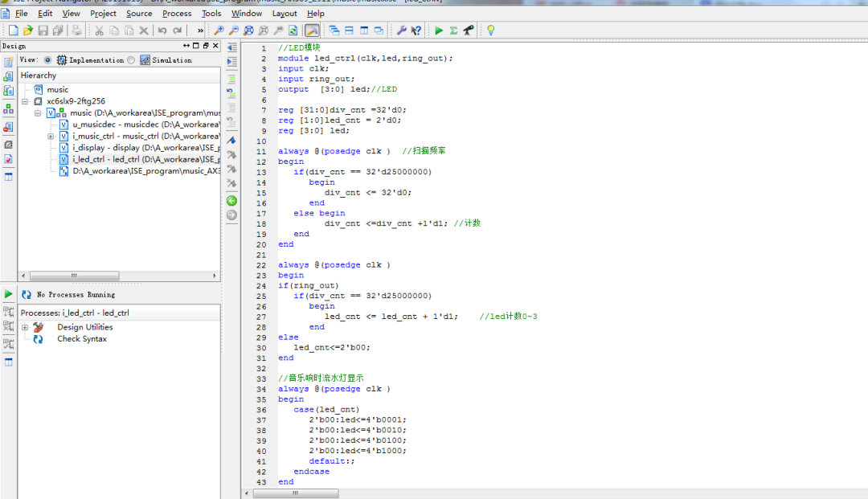Expand the i_music_ctrl module node
Screen dimensions: 868x499
pos(51,137)
